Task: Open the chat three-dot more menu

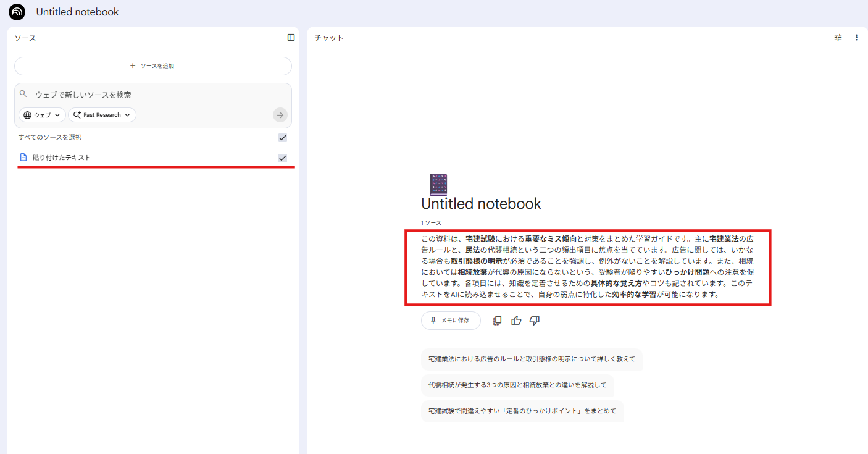Action: [856, 38]
